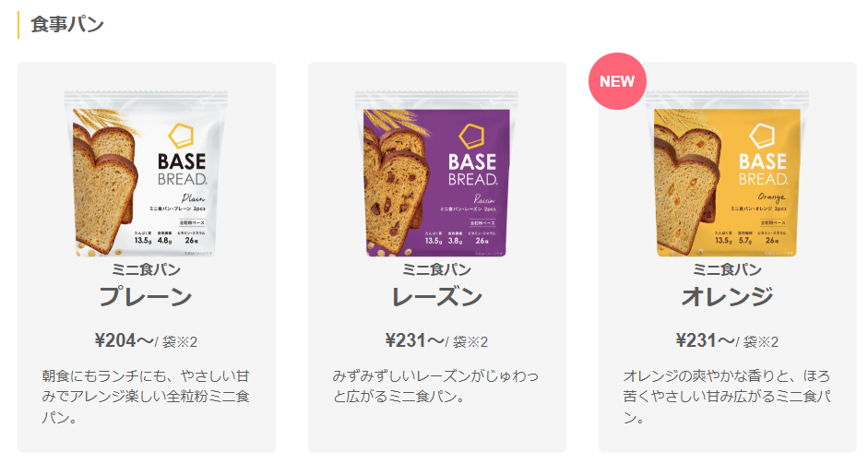Click the ミニ食パン label above オレンジ
868x464 pixels.
coord(728,269)
